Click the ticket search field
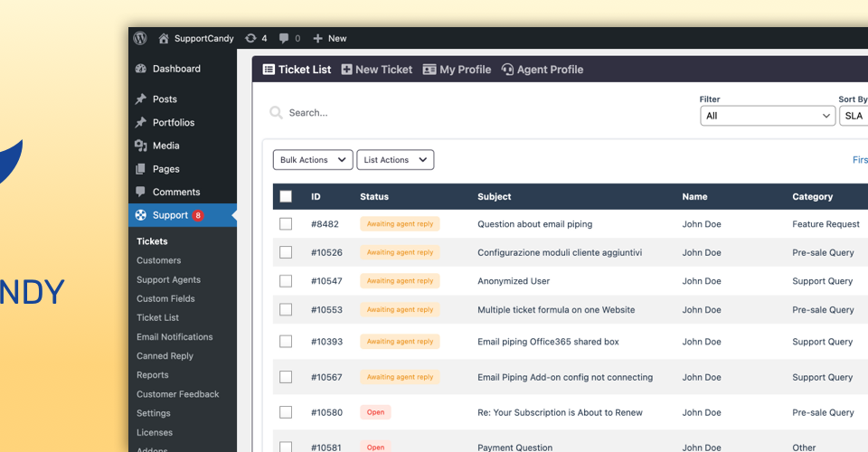868x452 pixels. 476,113
